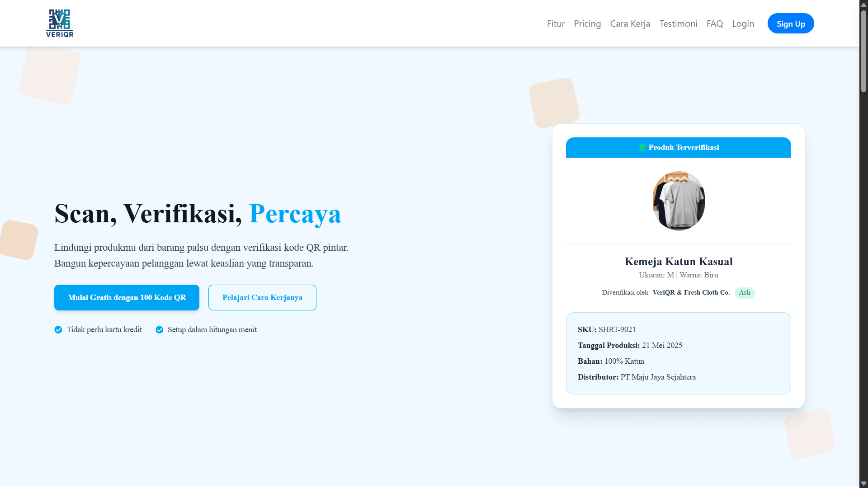Click the scrollbar up arrow
This screenshot has height=488, width=868.
tap(863, 4)
